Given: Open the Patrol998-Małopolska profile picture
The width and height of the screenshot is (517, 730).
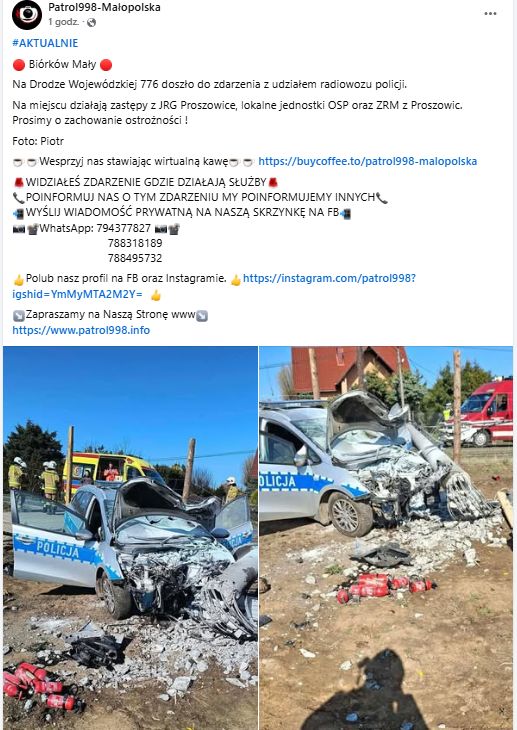Looking at the screenshot, I should [x=27, y=14].
